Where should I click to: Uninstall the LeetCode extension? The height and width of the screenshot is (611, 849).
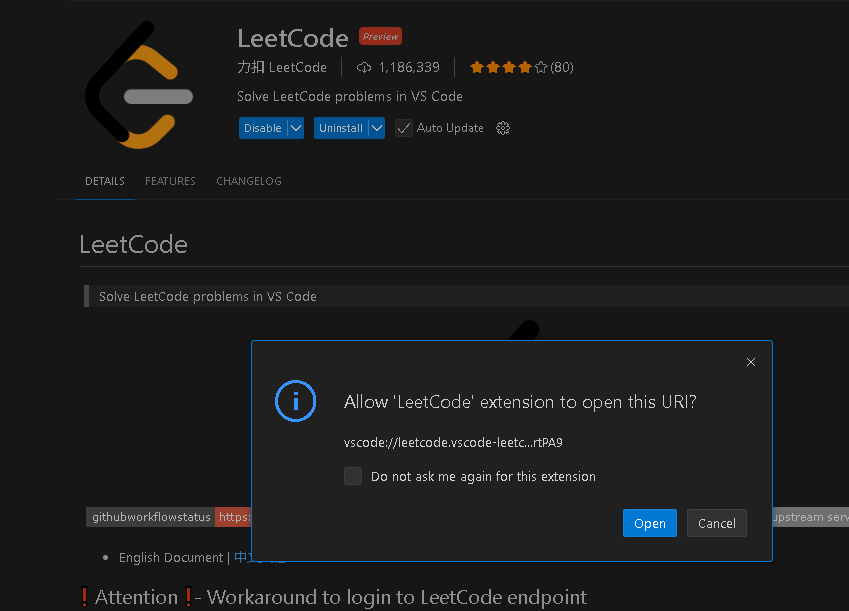click(x=340, y=128)
